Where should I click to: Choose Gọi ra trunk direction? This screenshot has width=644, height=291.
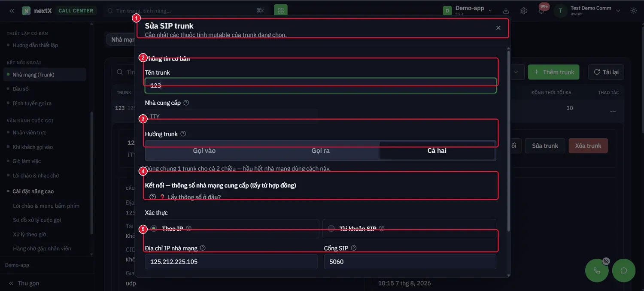point(321,151)
